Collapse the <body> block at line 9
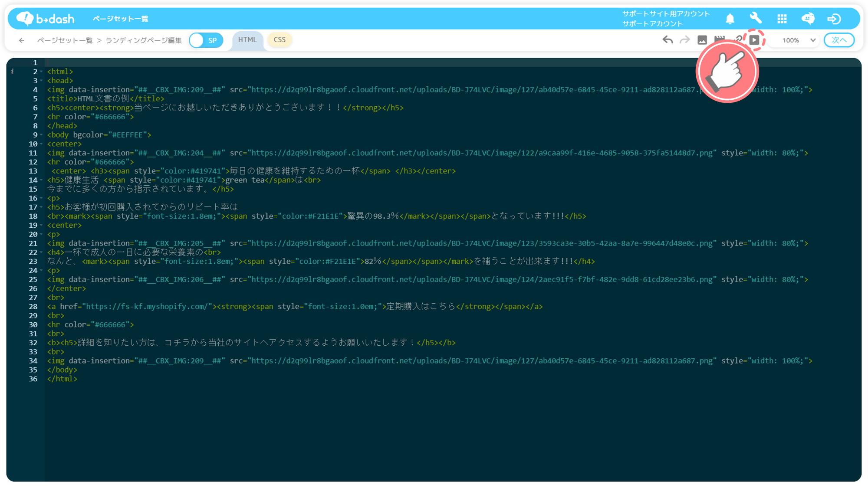The image size is (868, 488). tap(41, 135)
